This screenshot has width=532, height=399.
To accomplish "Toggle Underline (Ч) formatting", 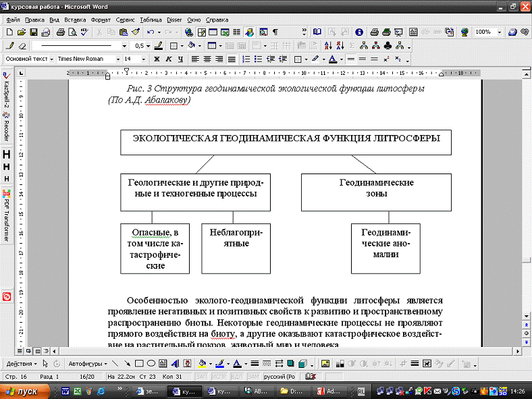I will pos(180,59).
